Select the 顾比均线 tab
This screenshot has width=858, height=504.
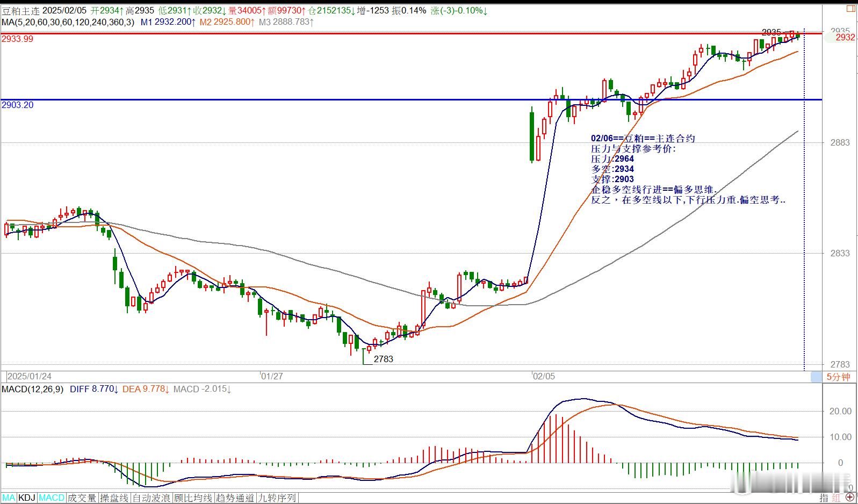pyautogui.click(x=193, y=498)
